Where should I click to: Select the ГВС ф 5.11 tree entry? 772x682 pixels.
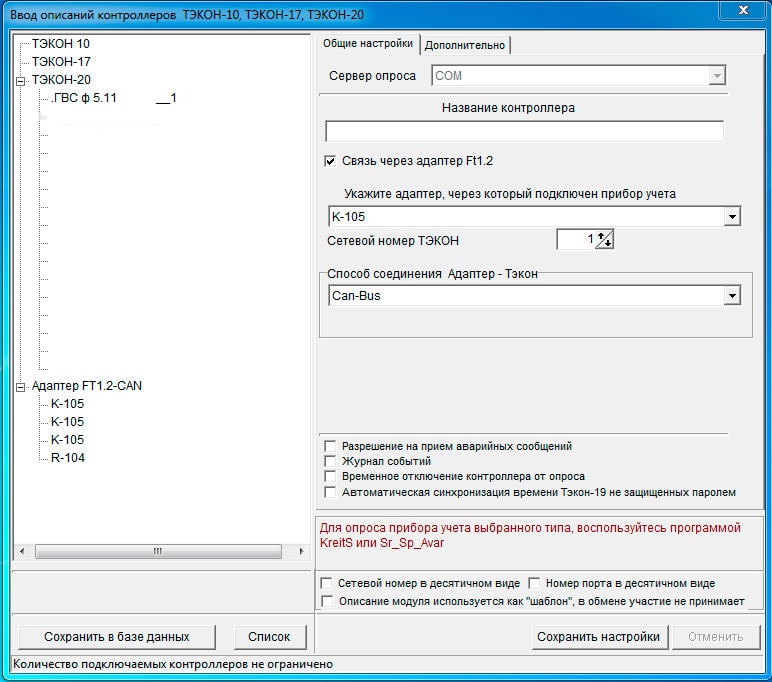point(84,99)
